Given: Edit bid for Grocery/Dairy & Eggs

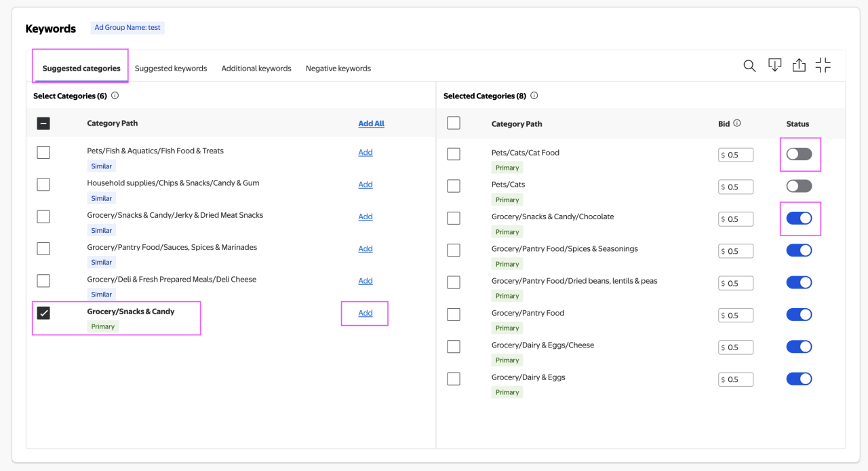Looking at the screenshot, I should (x=736, y=379).
